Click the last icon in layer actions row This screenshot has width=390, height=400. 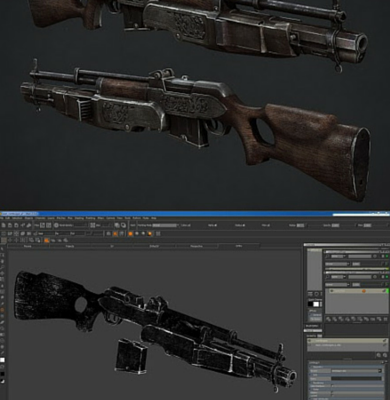(x=385, y=319)
